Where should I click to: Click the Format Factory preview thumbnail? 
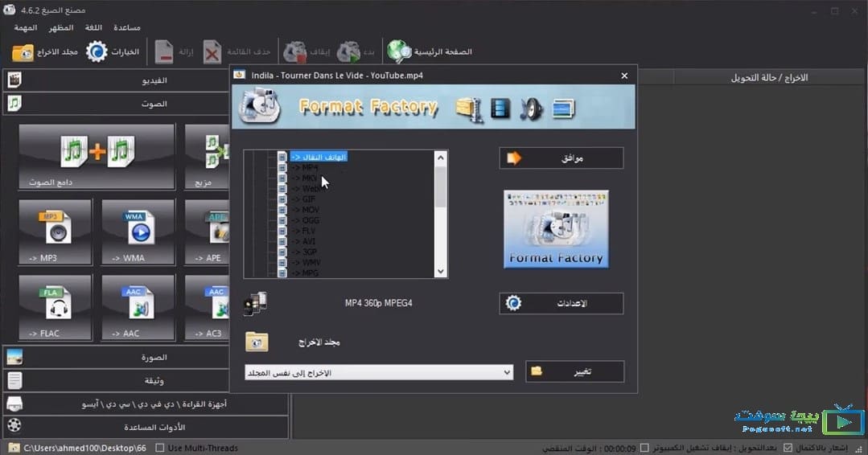pyautogui.click(x=557, y=229)
